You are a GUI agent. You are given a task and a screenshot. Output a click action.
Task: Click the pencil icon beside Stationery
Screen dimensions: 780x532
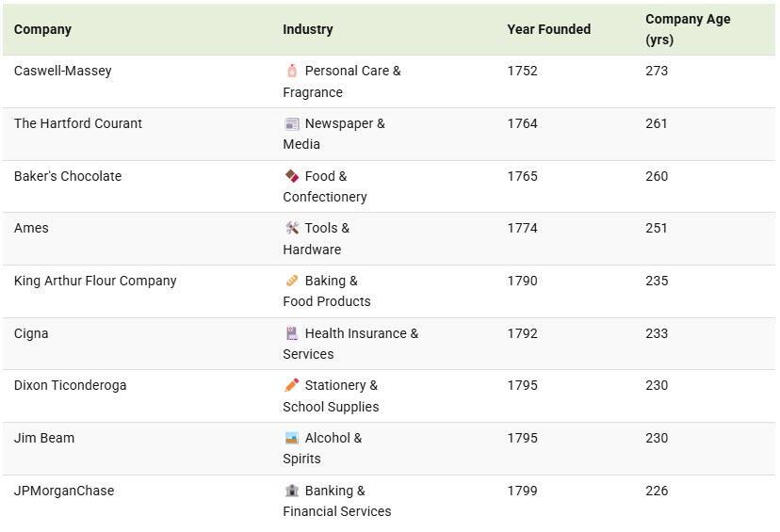pos(292,385)
